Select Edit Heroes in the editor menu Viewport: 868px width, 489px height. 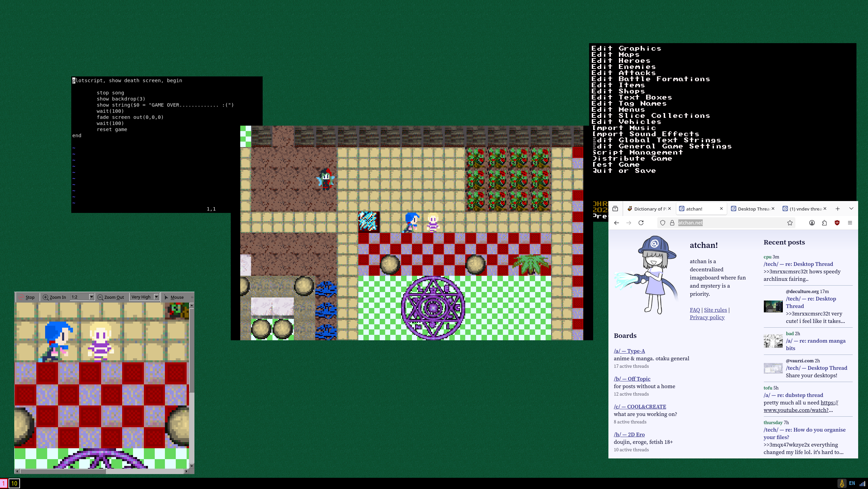tap(621, 61)
